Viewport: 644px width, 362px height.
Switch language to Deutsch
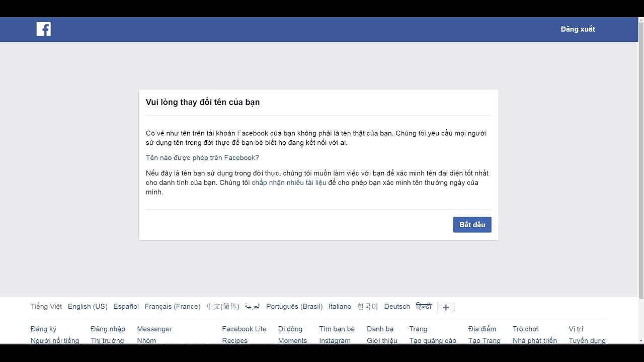click(x=397, y=306)
